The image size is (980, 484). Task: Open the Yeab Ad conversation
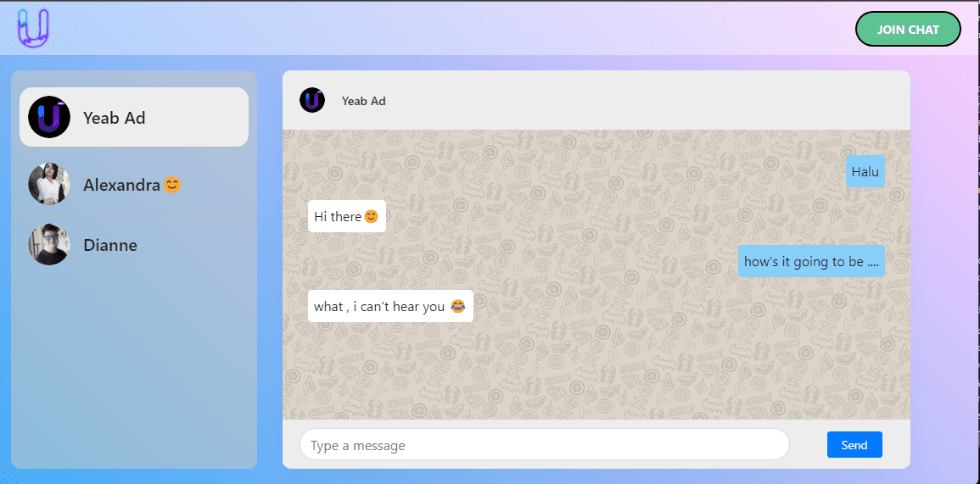pos(134,117)
